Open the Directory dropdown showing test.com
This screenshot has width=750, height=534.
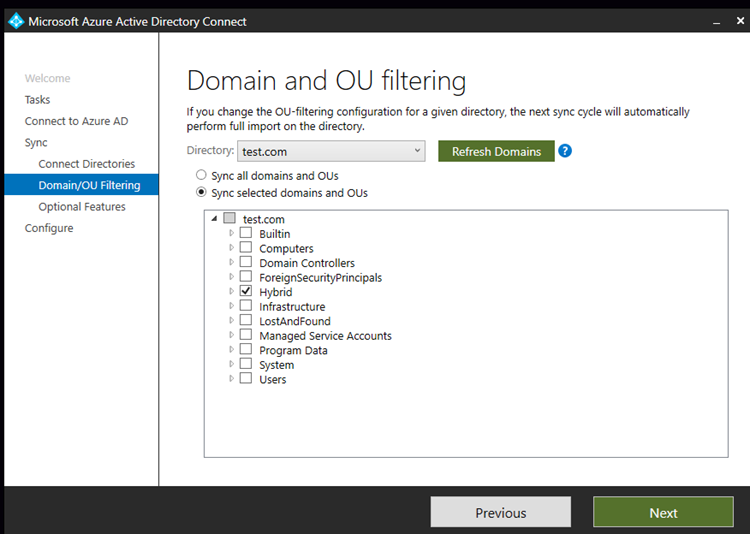[x=331, y=151]
